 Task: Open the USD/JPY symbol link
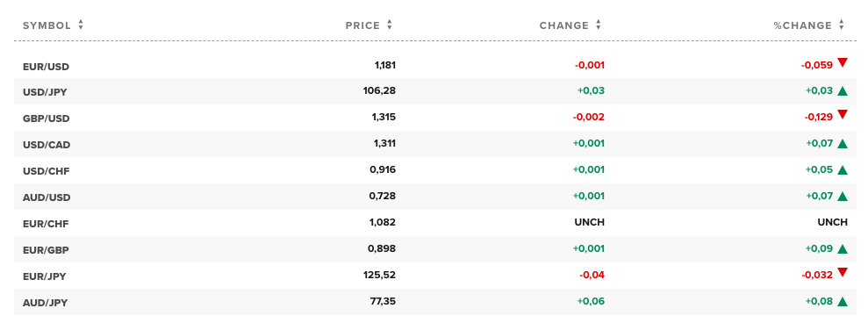(45, 92)
